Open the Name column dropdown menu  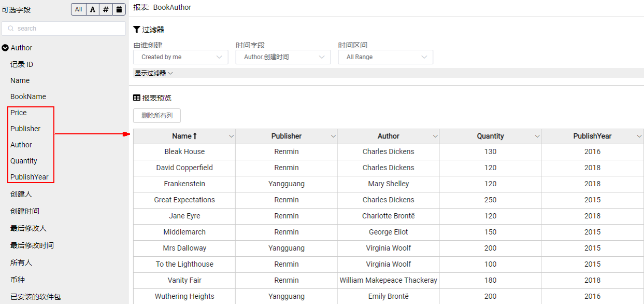coord(231,136)
